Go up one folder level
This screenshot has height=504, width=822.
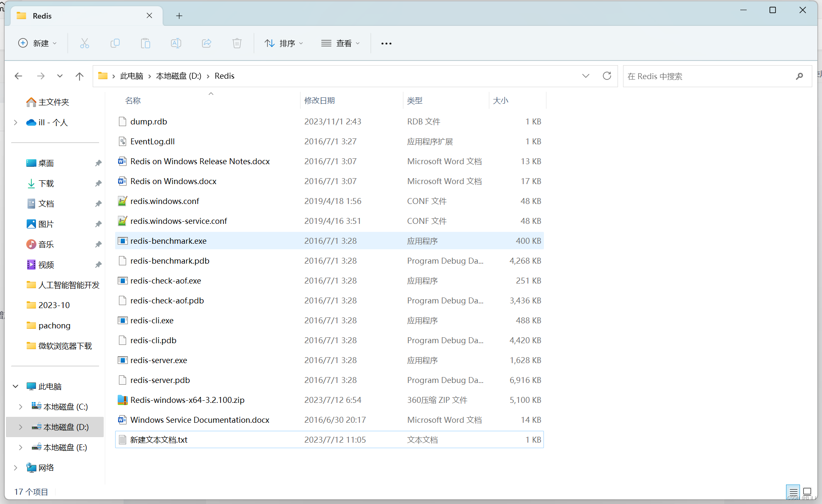[79, 76]
